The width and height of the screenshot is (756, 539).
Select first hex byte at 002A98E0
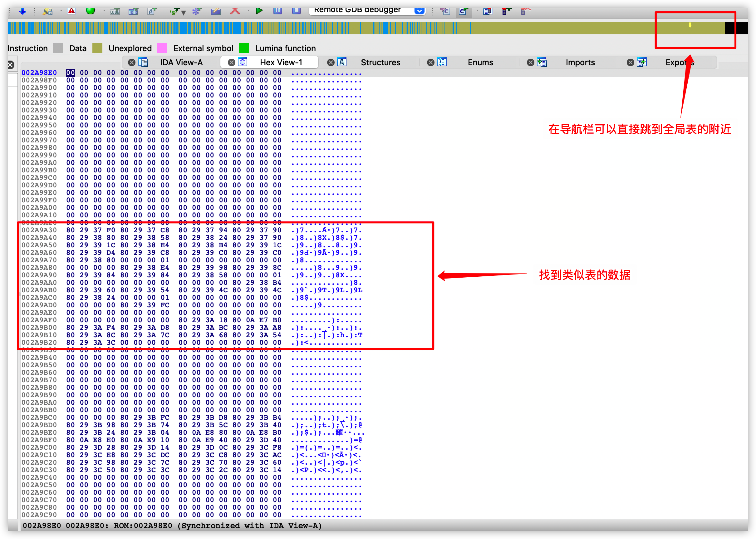(x=70, y=73)
